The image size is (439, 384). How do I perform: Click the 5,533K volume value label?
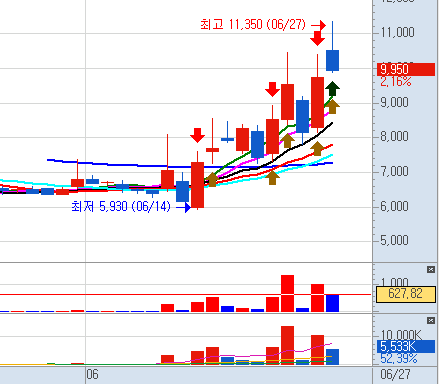pyautogui.click(x=406, y=346)
